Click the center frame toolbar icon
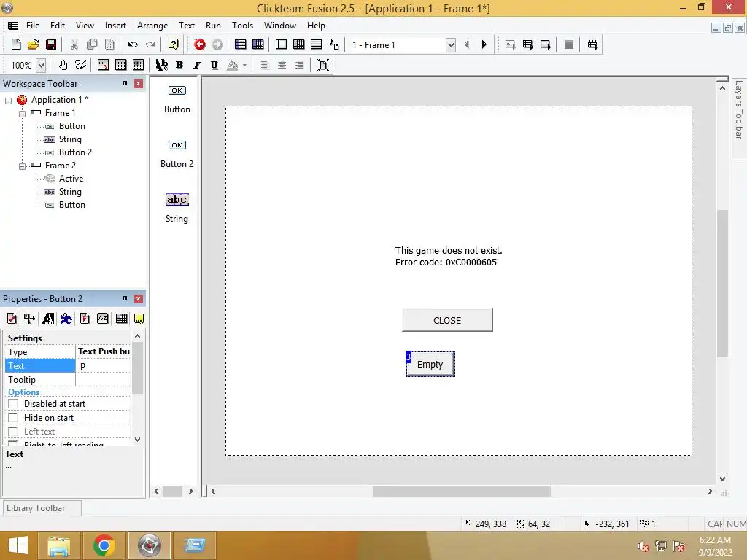The image size is (747, 560). tap(323, 65)
